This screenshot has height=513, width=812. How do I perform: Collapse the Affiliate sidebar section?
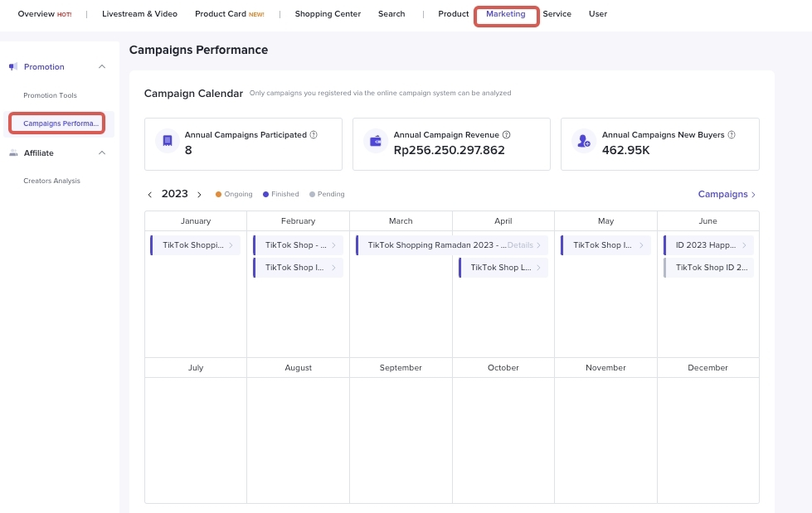pyautogui.click(x=101, y=152)
